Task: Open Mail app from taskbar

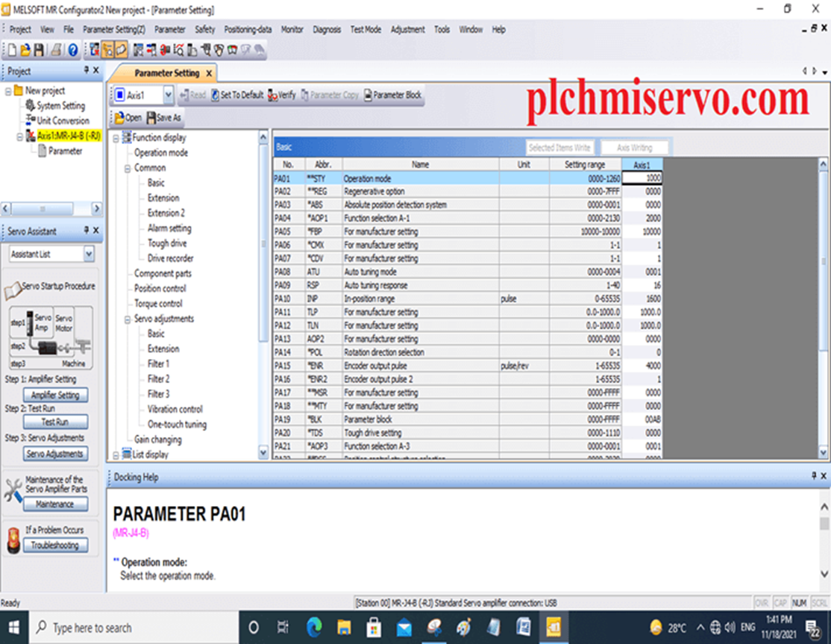Action: point(404,628)
